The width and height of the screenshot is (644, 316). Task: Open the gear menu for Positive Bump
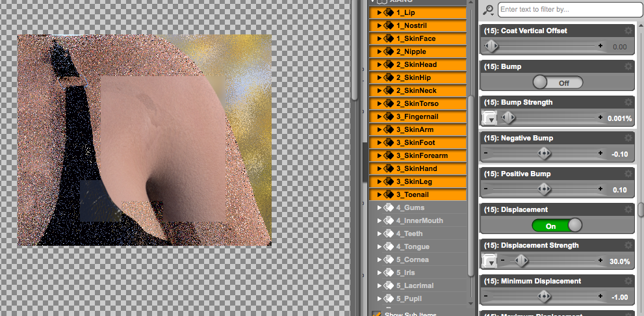(x=628, y=174)
